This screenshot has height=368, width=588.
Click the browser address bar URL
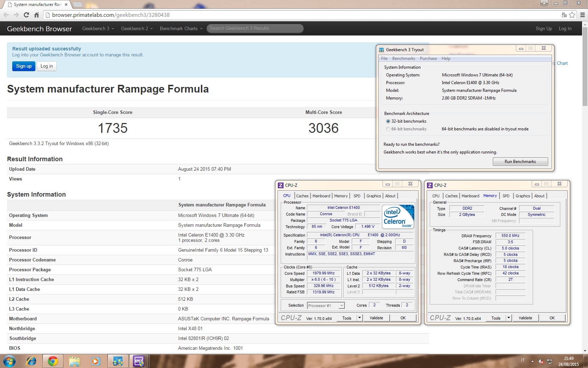(111, 15)
